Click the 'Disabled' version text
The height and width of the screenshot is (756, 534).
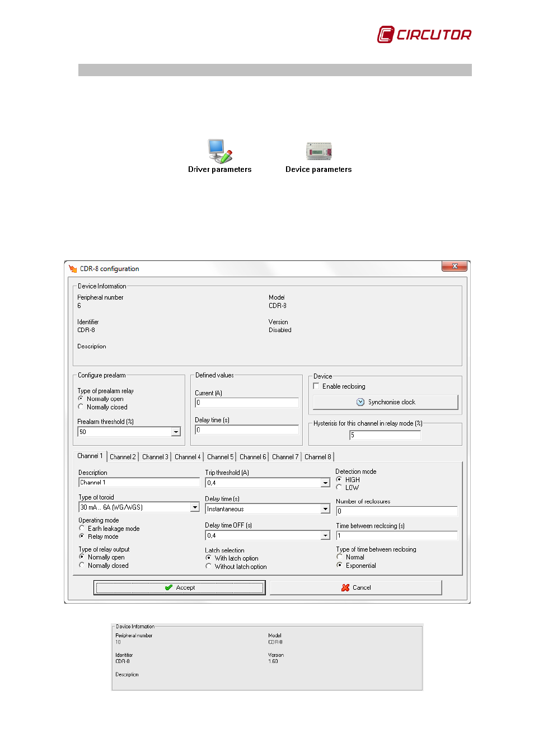point(280,330)
